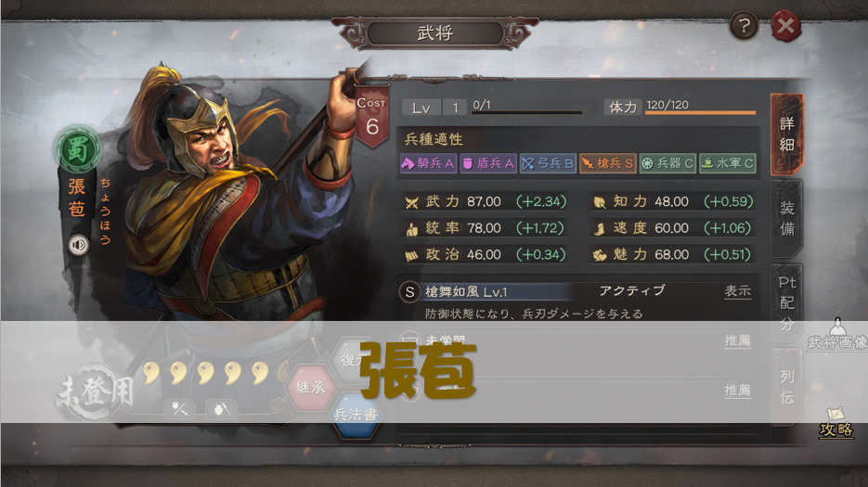Select the 騎兵 A troop aptitude badge

tap(428, 163)
